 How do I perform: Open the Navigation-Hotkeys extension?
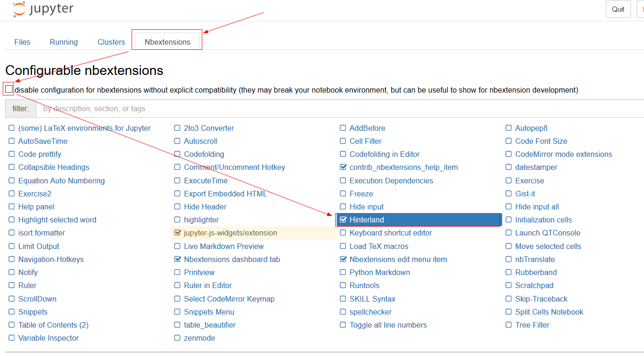point(51,259)
